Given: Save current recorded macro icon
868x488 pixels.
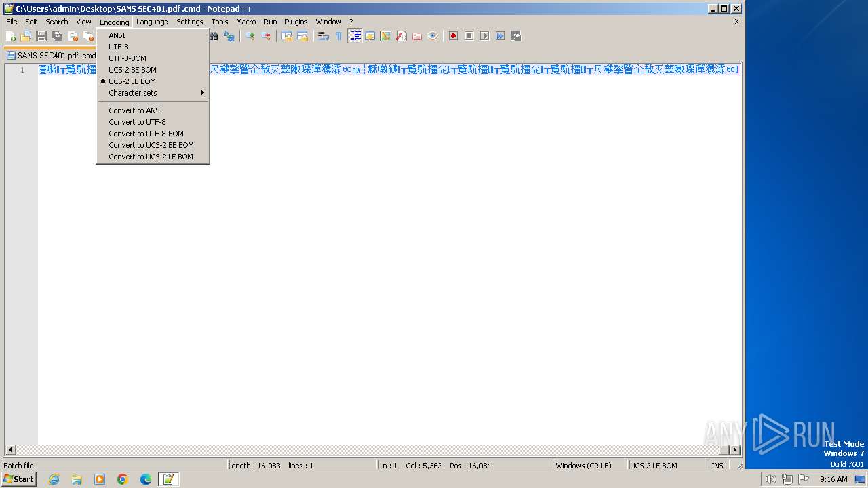Looking at the screenshot, I should tap(515, 36).
